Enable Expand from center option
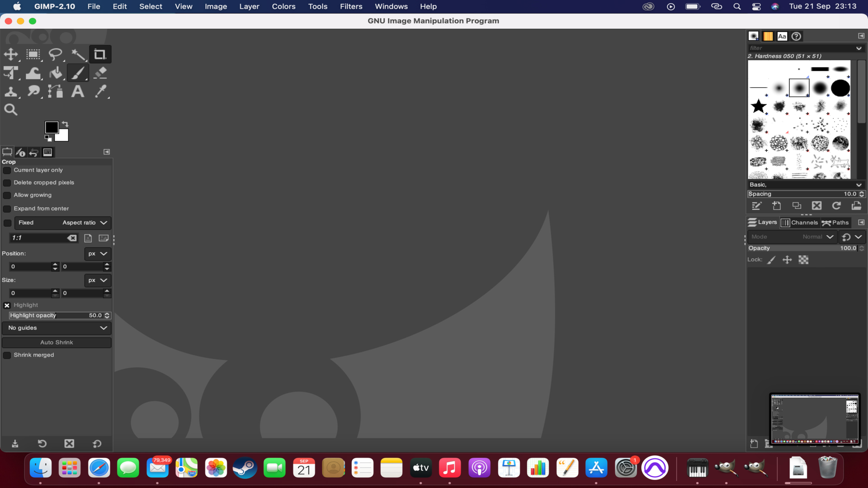The image size is (868, 488). point(7,209)
